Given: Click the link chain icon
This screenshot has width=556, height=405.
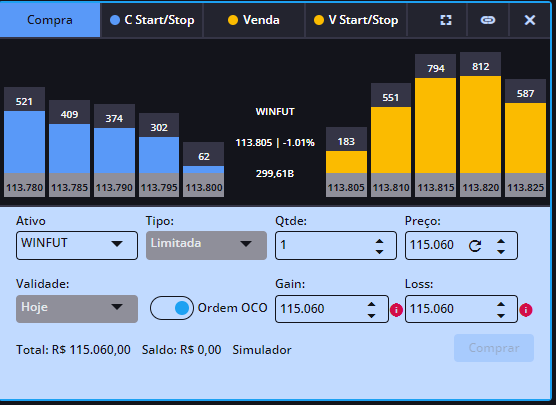Looking at the screenshot, I should (488, 20).
